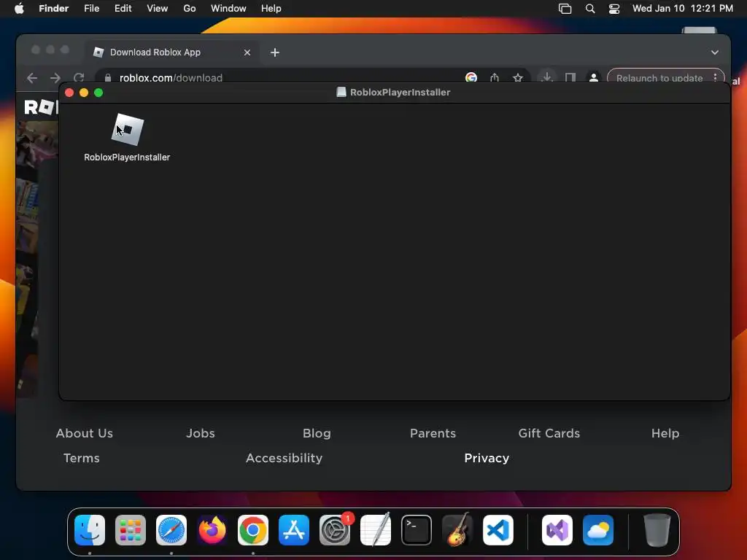Click the share page icon in Chrome
The height and width of the screenshot is (560, 747).
[x=495, y=77]
